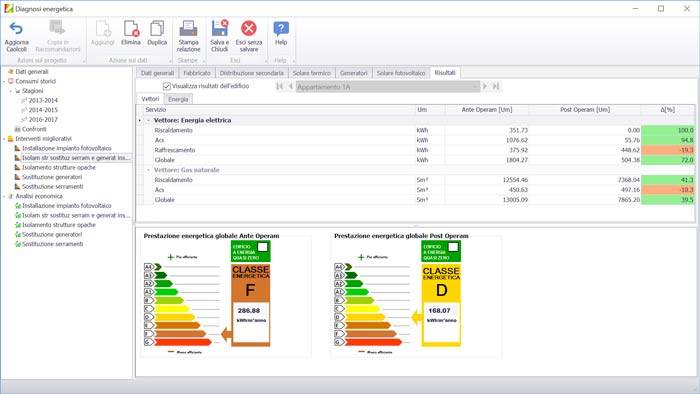This screenshot has height=394, width=700.
Task: Go to next apartment arrow
Action: (485, 86)
